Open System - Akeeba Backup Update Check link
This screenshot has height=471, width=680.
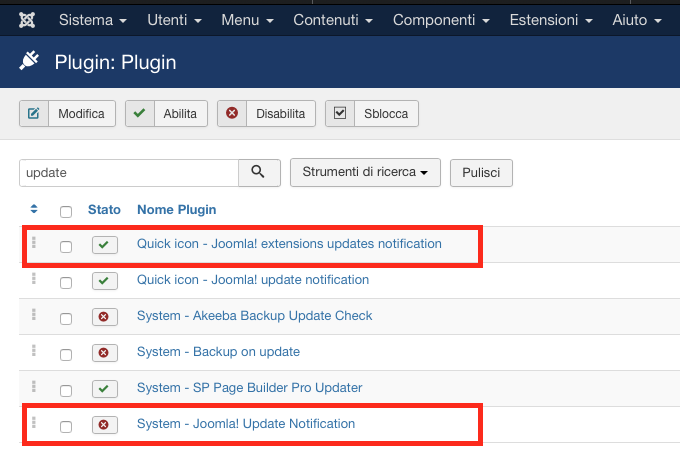pyautogui.click(x=255, y=316)
